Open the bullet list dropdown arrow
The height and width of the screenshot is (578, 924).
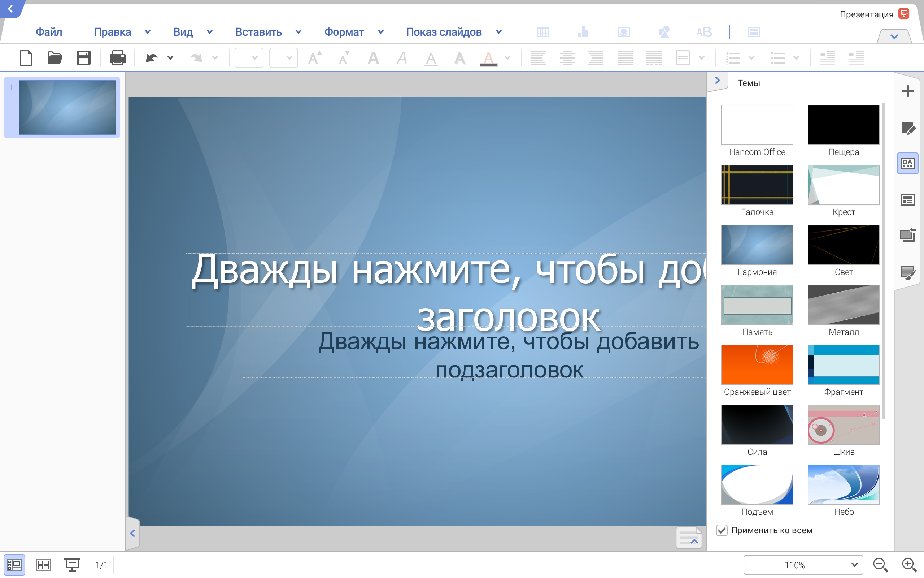tap(796, 58)
